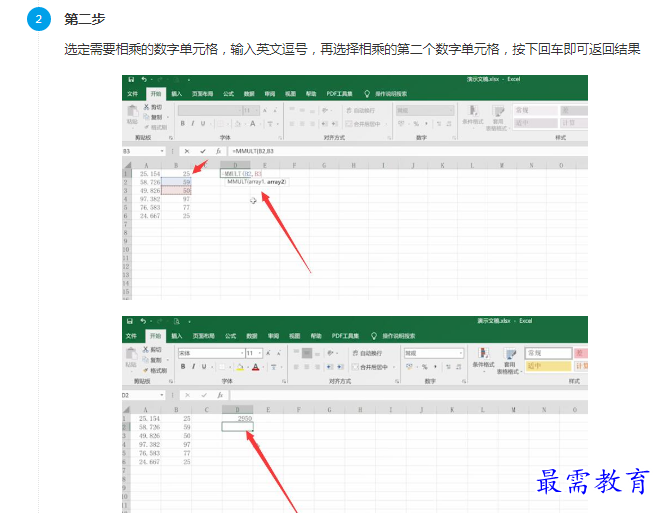Click print preview icon in lower Excel title bar
Image resolution: width=658 pixels, height=513 pixels.
point(177,322)
